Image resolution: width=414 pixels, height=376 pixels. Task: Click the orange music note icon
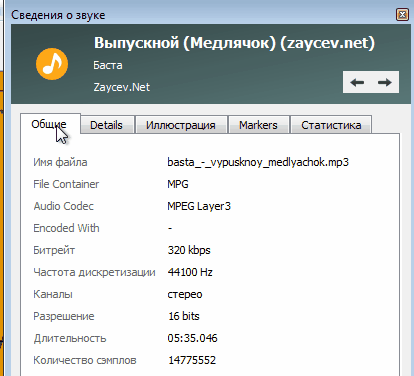click(52, 64)
